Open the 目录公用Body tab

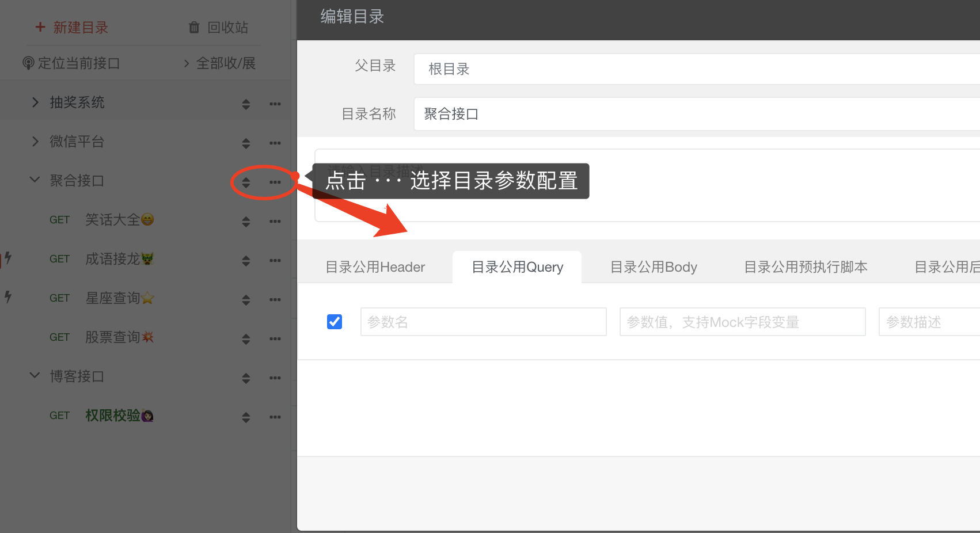click(654, 266)
